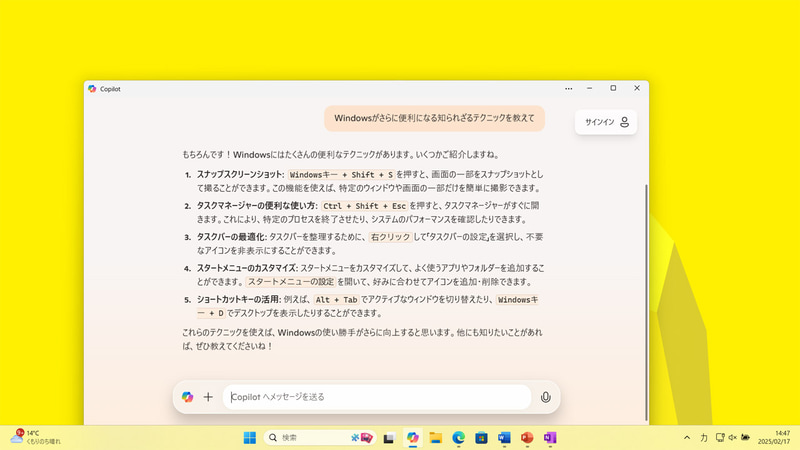Click the user prompt bubble about Windows techniques
The image size is (800, 450).
[x=434, y=118]
